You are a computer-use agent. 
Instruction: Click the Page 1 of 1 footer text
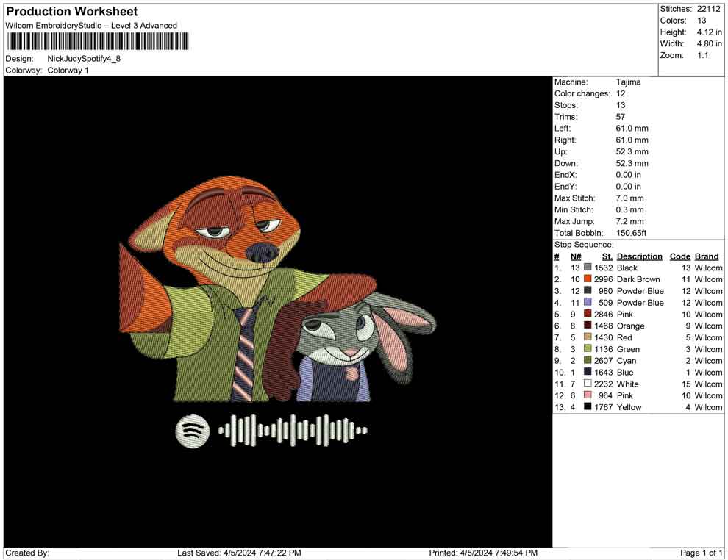[x=702, y=553]
